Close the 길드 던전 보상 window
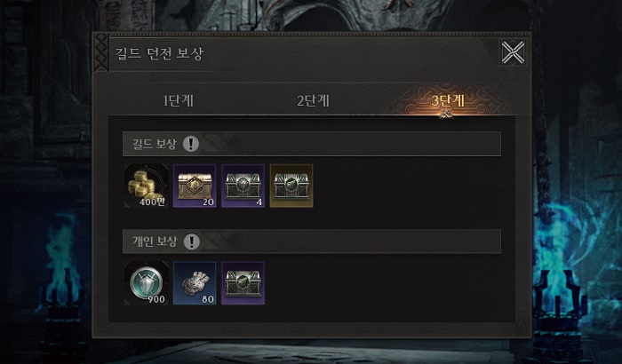The width and height of the screenshot is (622, 364). point(513,52)
